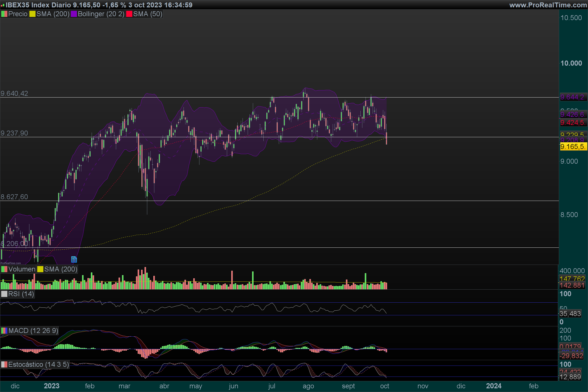Click the 9.640,42 horizontal resistance line label
This screenshot has height=392, width=588.
(x=14, y=94)
